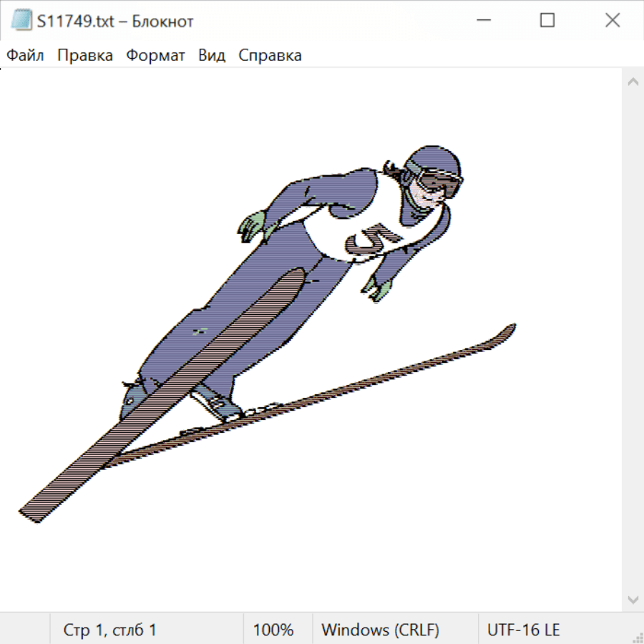Click the scroll down arrow

(x=633, y=599)
